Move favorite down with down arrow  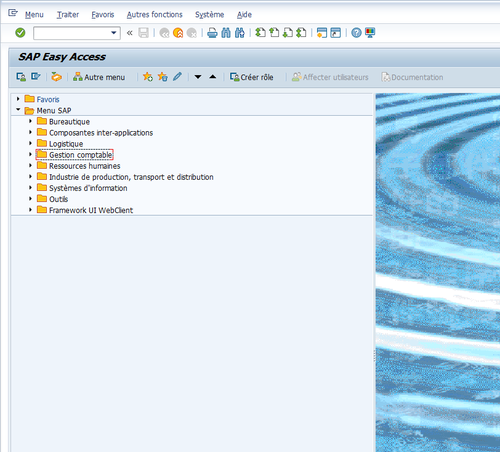tap(198, 77)
